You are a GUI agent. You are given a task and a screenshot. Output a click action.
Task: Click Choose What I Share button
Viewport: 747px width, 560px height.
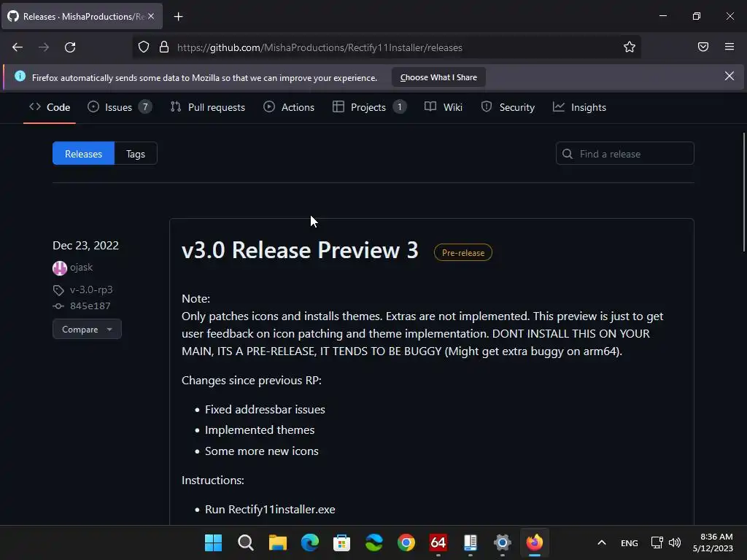coord(438,77)
